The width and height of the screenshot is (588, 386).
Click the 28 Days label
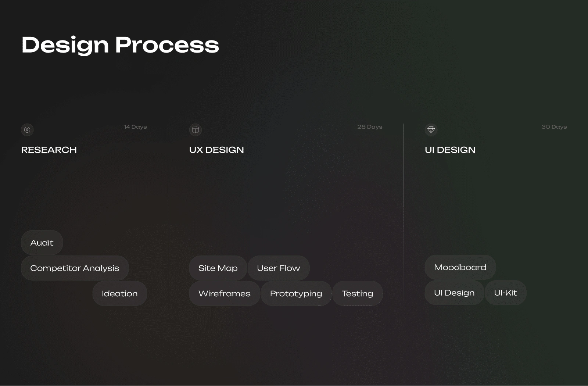click(370, 127)
